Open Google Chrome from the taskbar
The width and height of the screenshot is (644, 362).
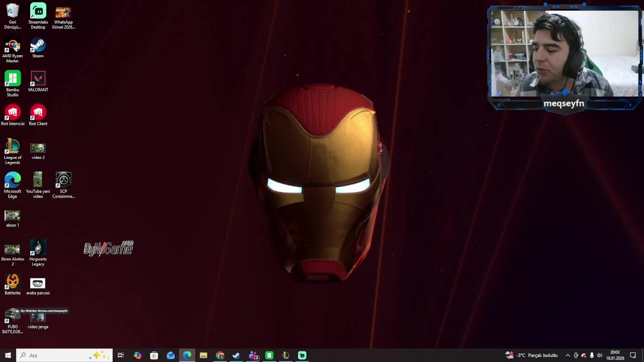[x=220, y=355]
